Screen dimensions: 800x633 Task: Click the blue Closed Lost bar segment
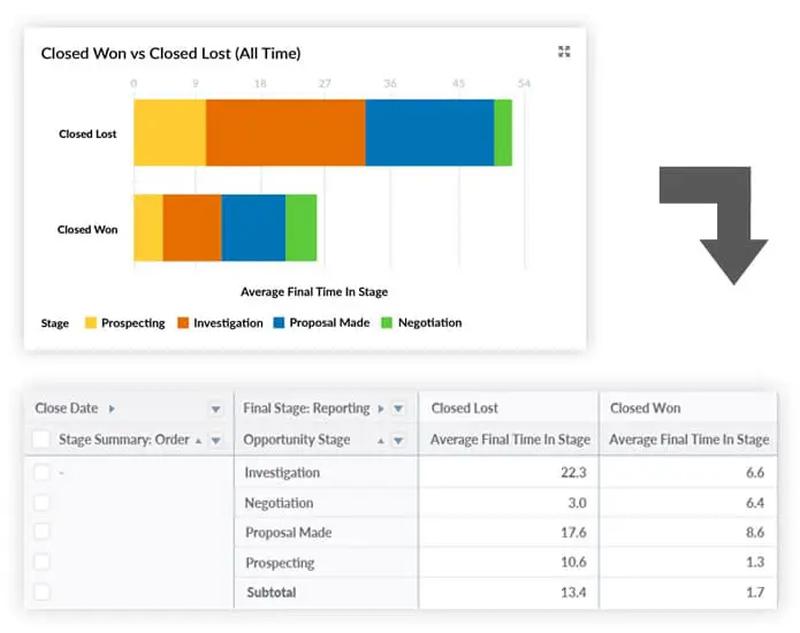[429, 133]
